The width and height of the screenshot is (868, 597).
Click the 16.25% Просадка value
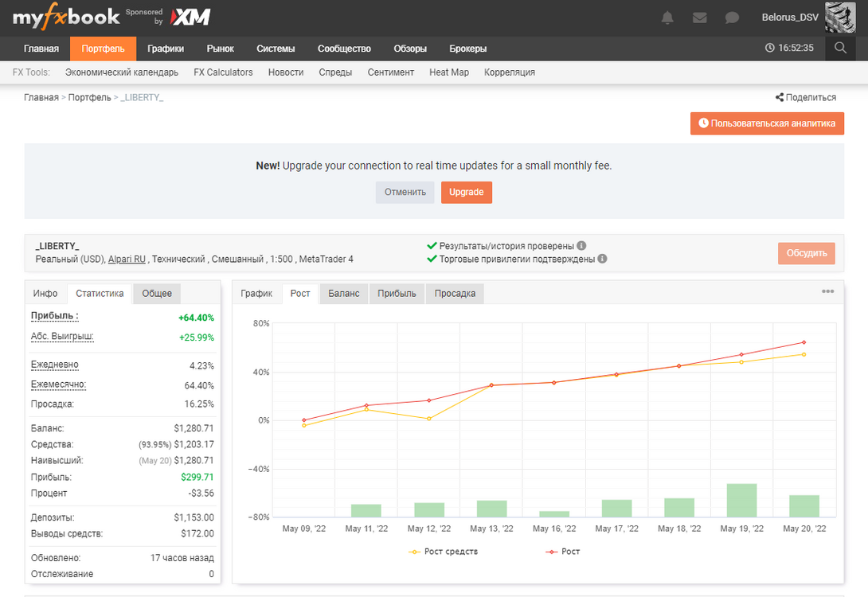(x=199, y=404)
